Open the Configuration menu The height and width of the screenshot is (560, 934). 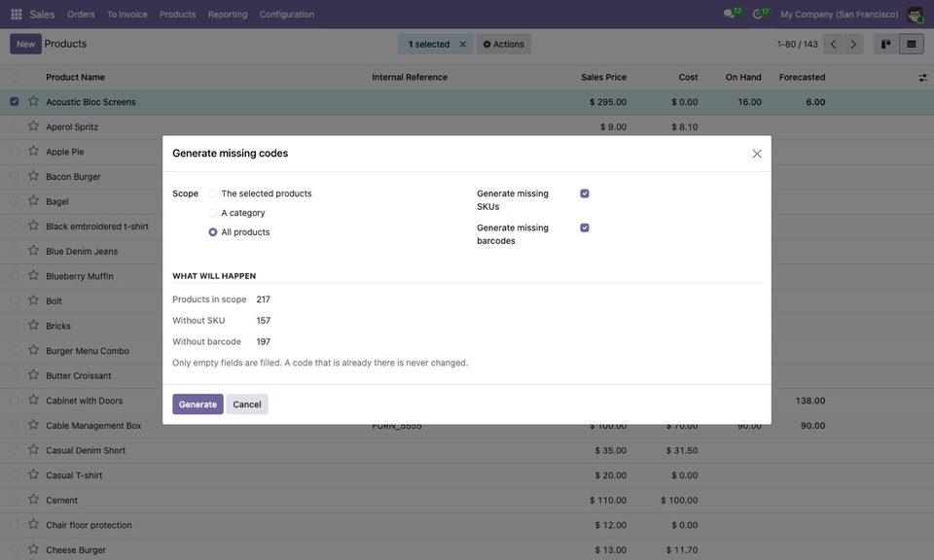[286, 15]
